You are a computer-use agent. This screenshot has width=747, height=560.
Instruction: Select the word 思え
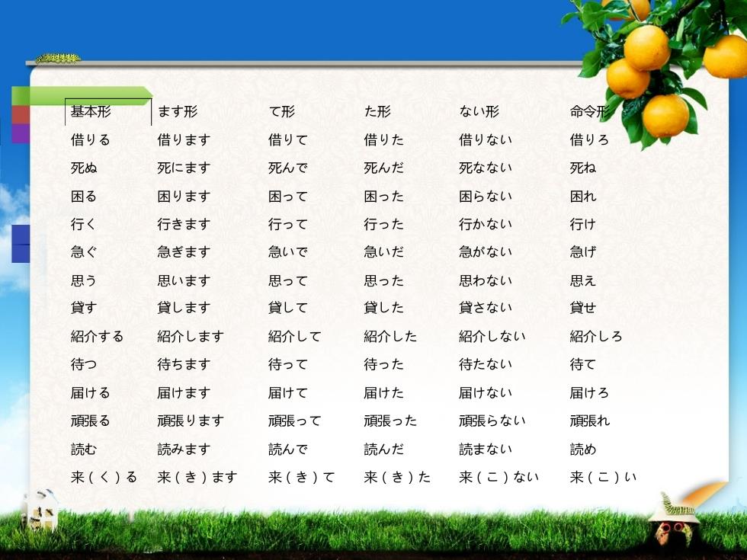[583, 280]
